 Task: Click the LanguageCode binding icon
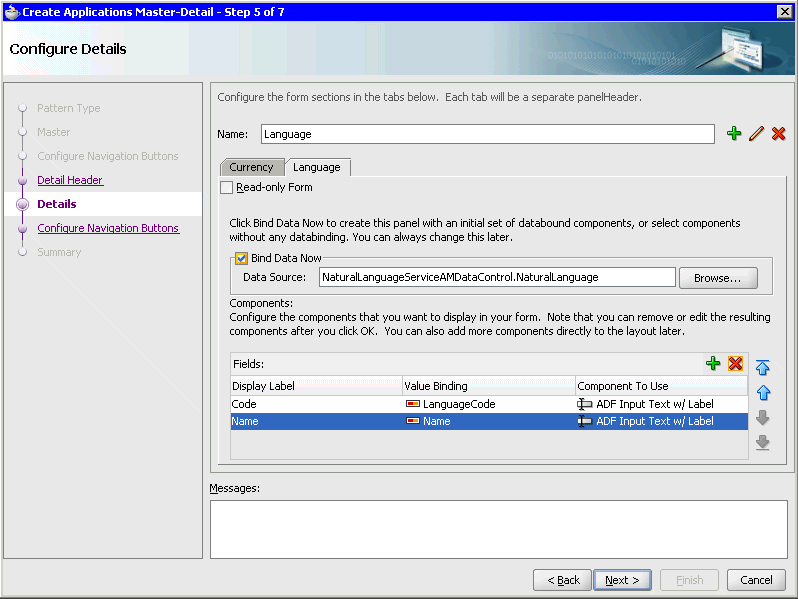point(413,404)
